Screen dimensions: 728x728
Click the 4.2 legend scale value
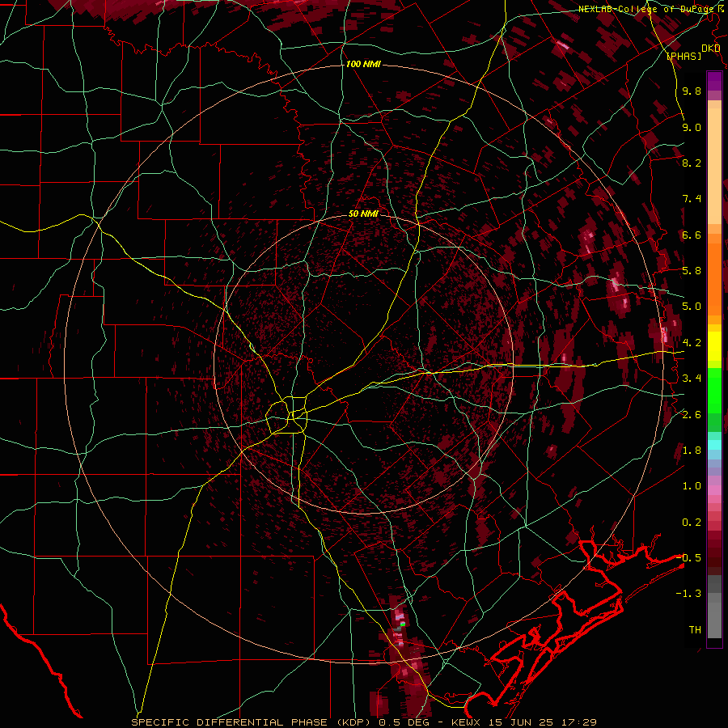(692, 343)
